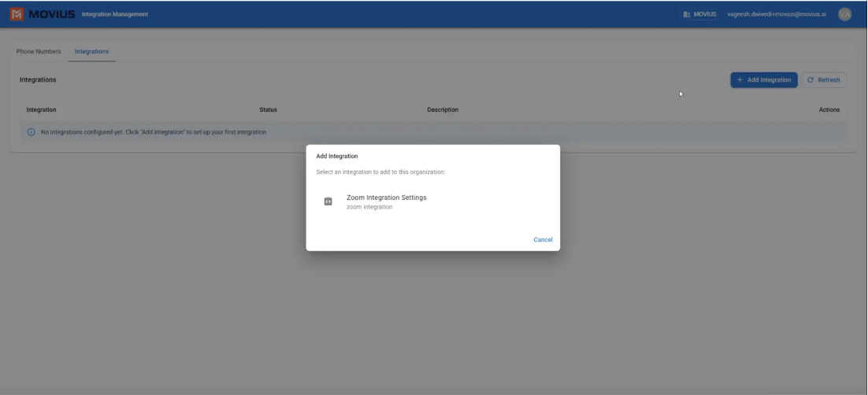Viewport: 868px width, 395px height.
Task: Click the Integration Management title
Action: 114,14
